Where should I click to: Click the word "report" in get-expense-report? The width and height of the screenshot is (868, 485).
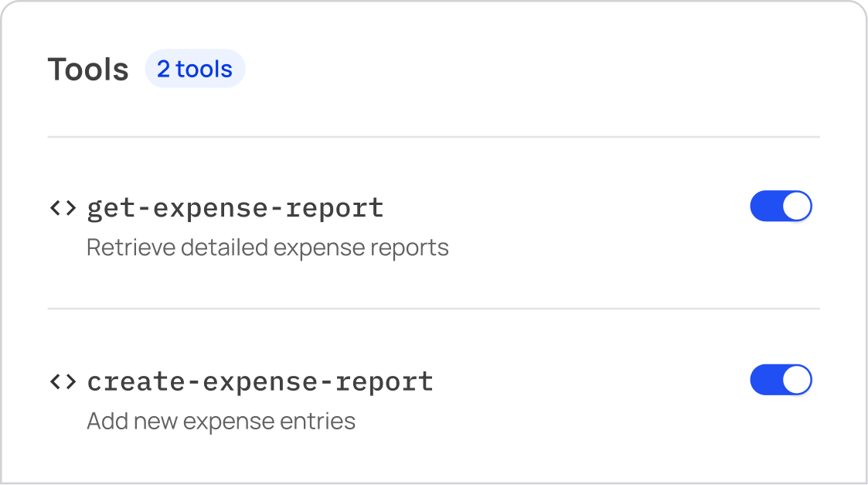pyautogui.click(x=347, y=207)
